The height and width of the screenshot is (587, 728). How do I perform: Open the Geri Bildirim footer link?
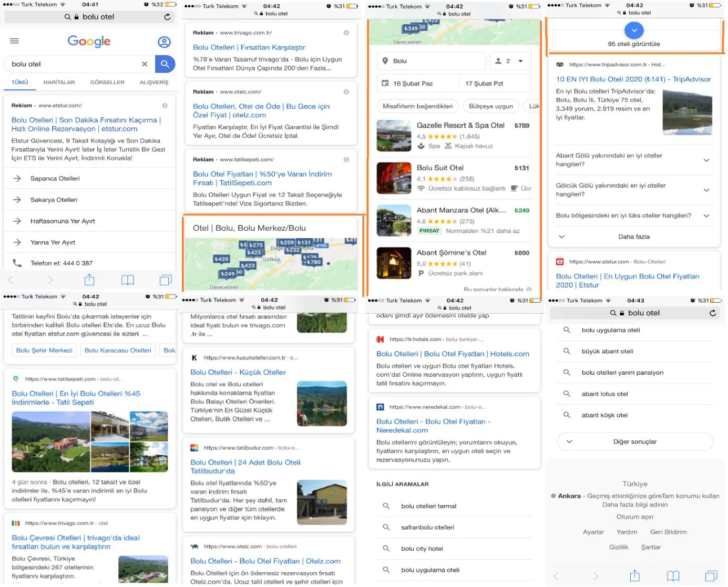(668, 532)
